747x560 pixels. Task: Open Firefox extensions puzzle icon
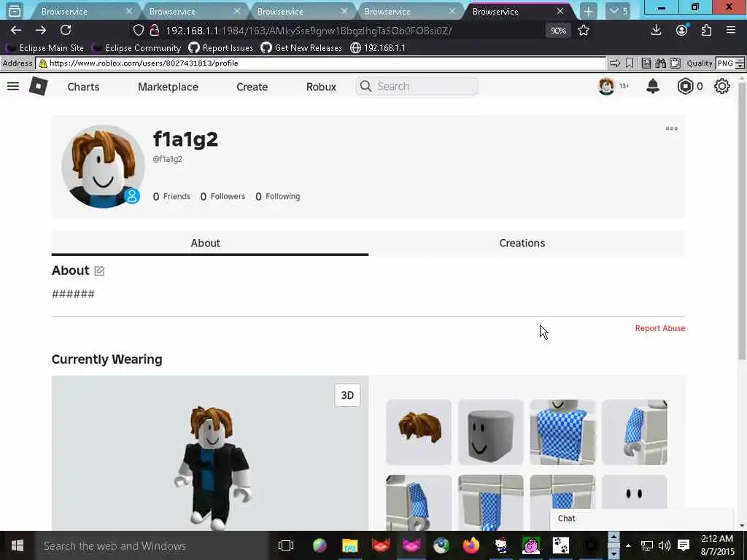point(706,30)
